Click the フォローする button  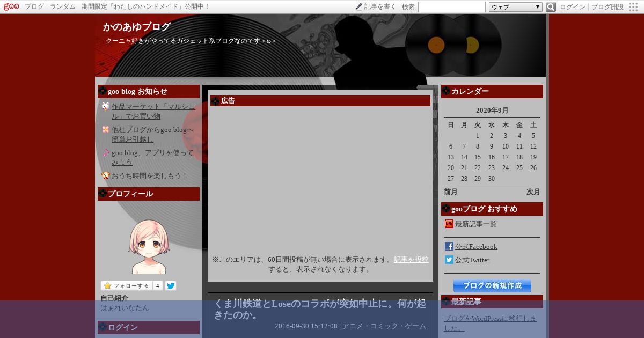126,286
